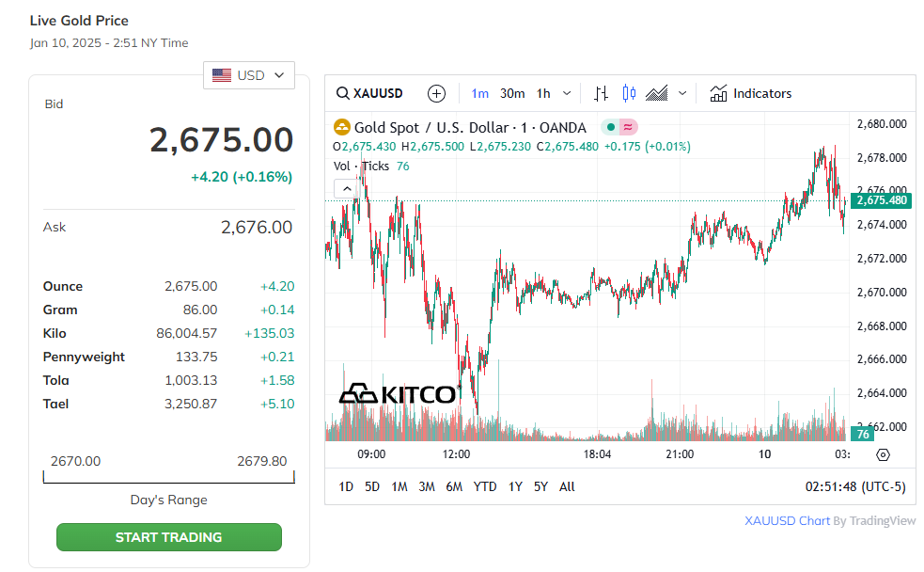Click the Kilo price 86,004.57
Screen dimensions: 924x572
pyautogui.click(x=187, y=333)
